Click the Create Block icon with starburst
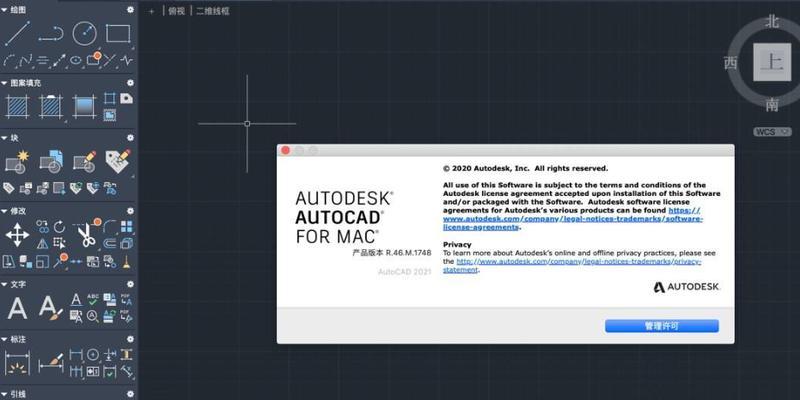Screen dimensions: 800x400 coord(17,161)
